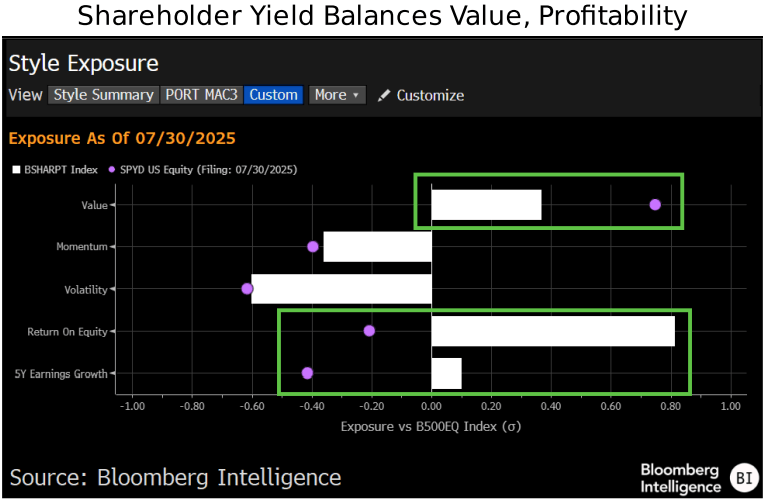Click the purple 5Y Earnings Growth dot
Viewport: 765px width, 501px height.
coord(307,372)
